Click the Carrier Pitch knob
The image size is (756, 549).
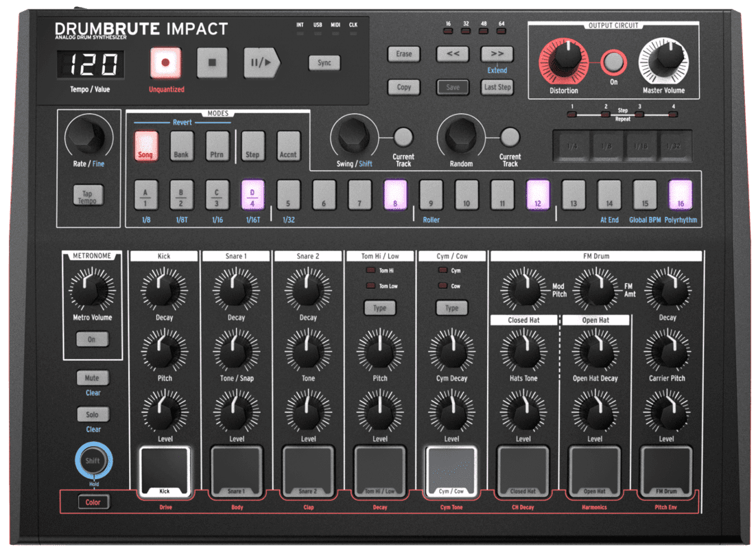point(668,351)
